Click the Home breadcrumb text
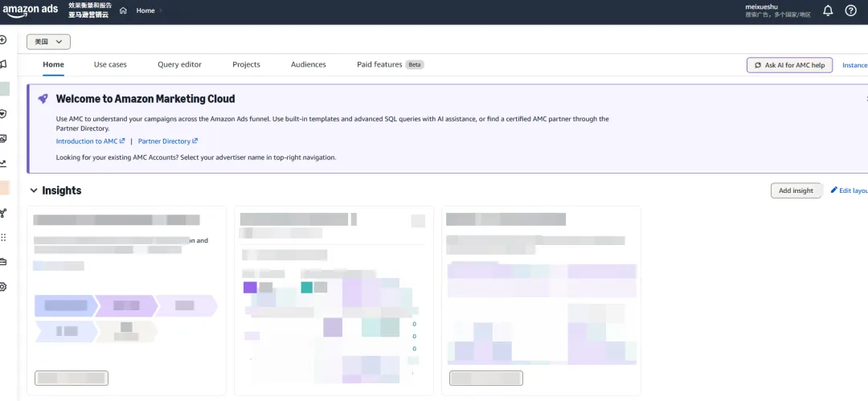Screen dimensions: 868x401 tap(145, 10)
